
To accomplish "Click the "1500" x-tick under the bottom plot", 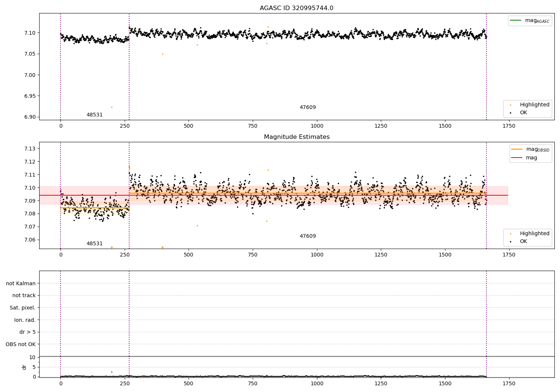I will pos(445,383).
